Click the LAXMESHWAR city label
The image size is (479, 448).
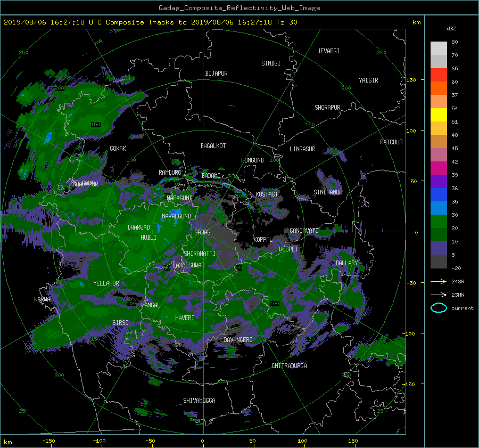tap(188, 265)
